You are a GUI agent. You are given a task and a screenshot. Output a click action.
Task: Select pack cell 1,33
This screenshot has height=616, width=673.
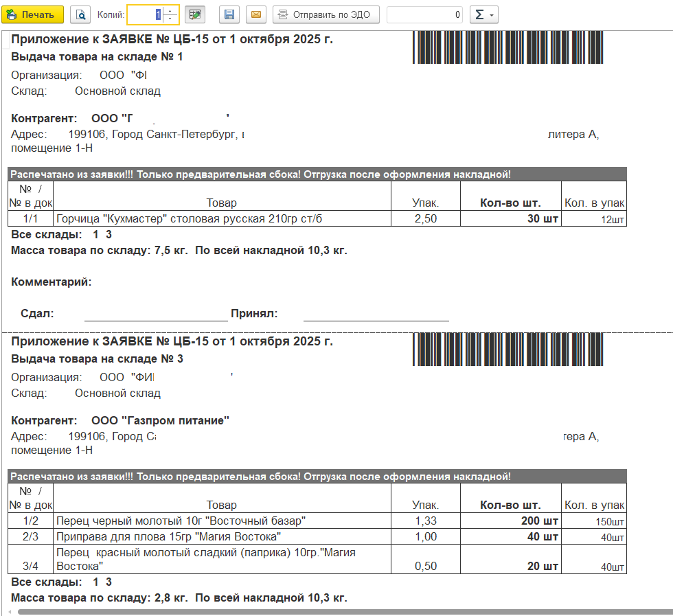pos(426,521)
